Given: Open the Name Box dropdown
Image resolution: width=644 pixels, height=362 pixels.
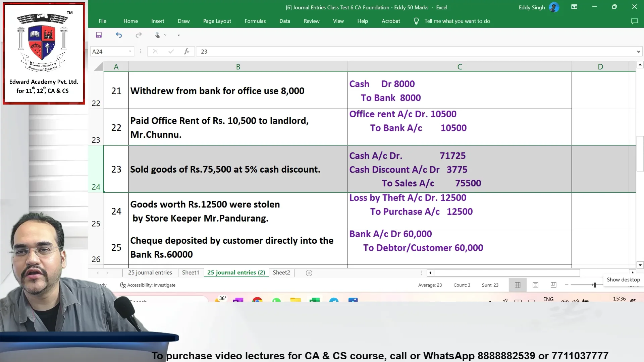Looking at the screenshot, I should (x=130, y=51).
